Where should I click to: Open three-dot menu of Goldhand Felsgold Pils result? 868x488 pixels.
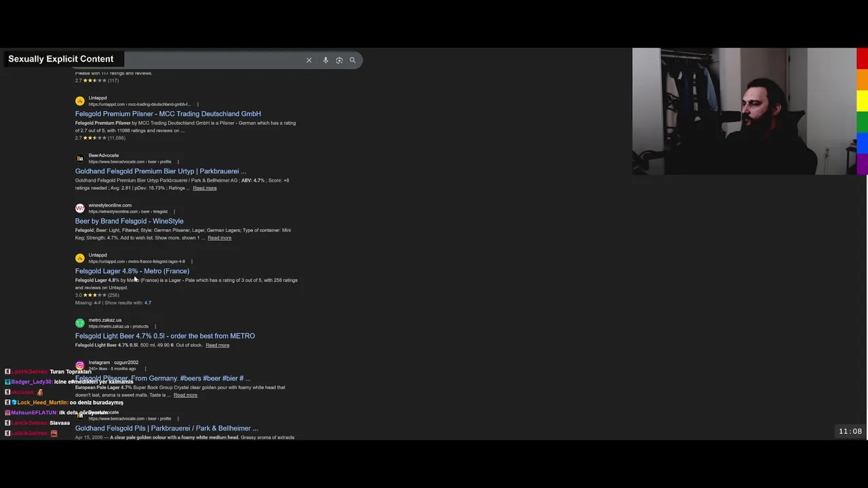point(178,419)
